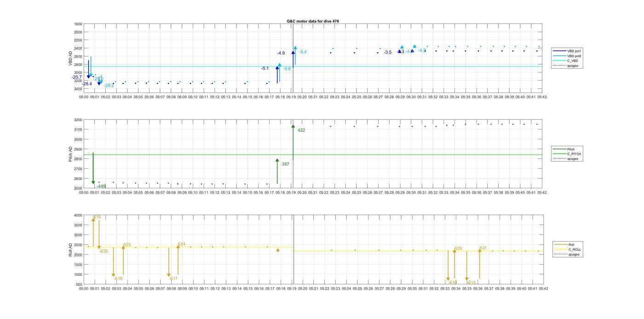
Task: Click 'apogee' in the Pitch plot legend
Action: [x=573, y=159]
